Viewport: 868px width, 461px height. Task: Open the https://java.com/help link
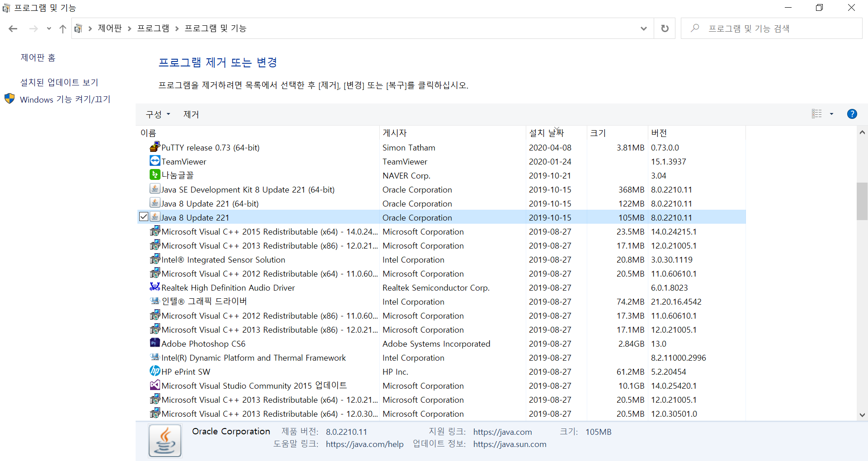click(364, 444)
